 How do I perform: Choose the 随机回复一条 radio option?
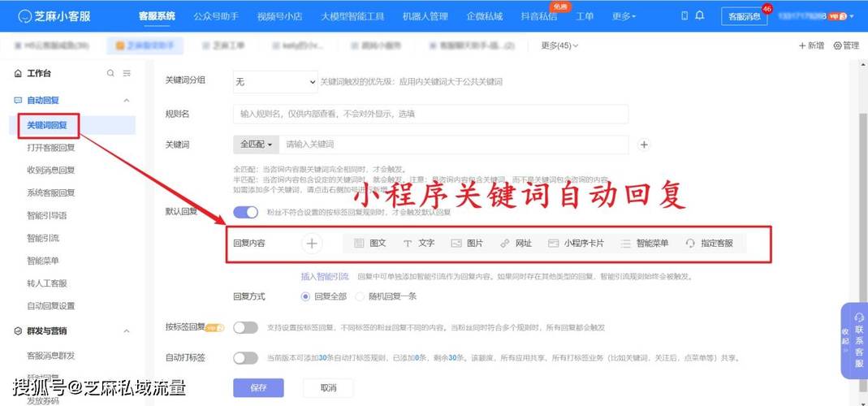[361, 296]
